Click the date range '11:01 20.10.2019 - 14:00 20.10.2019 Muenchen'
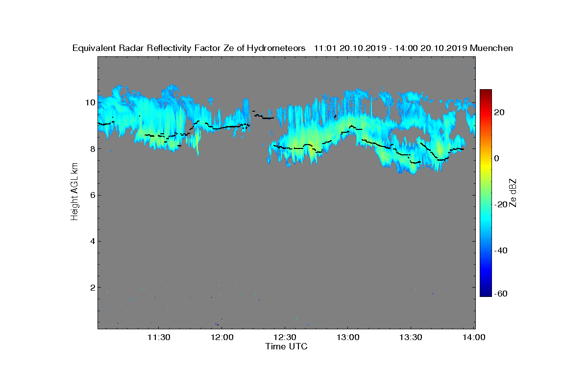This screenshot has width=588, height=392. point(413,49)
